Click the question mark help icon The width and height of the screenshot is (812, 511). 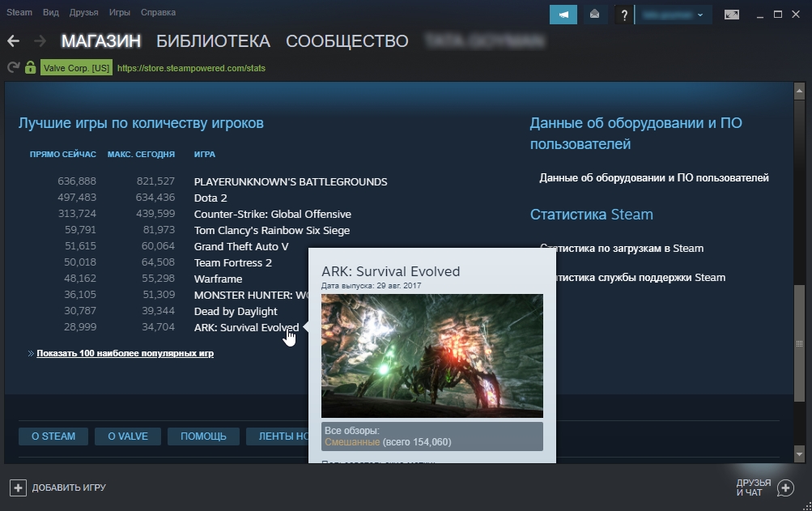624,15
